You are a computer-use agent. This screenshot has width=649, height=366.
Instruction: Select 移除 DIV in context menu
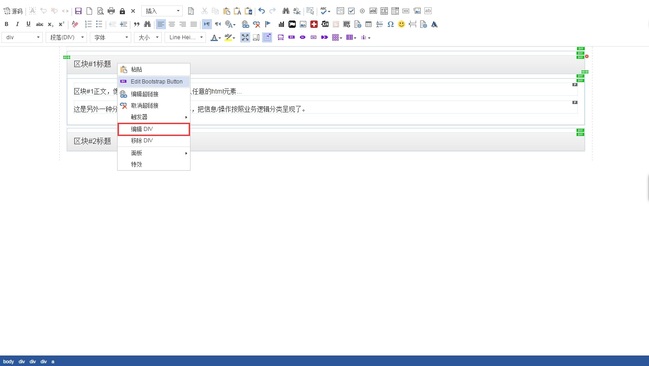154,141
